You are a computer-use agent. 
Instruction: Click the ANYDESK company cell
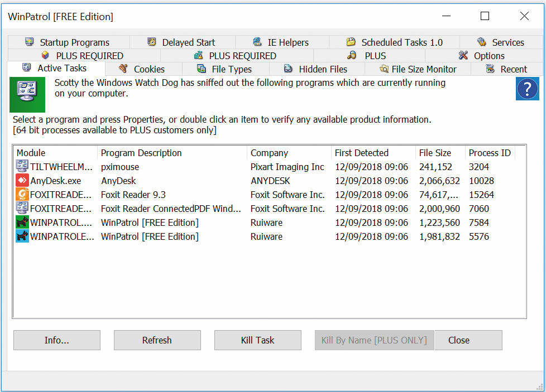(270, 181)
